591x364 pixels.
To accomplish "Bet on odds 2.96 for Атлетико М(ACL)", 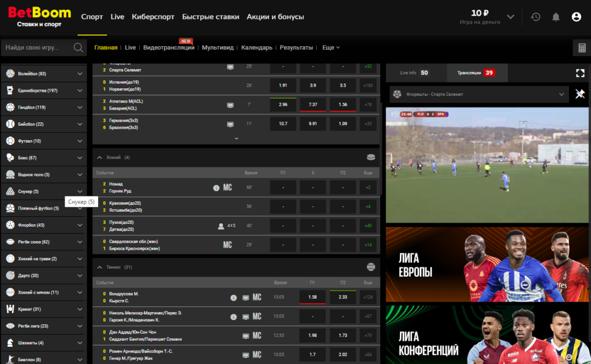I will 283,105.
